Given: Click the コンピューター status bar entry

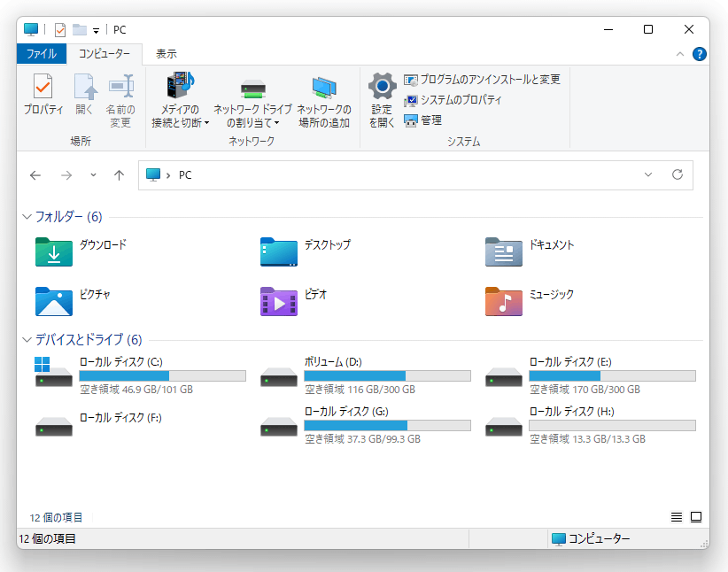Looking at the screenshot, I should pyautogui.click(x=591, y=538).
